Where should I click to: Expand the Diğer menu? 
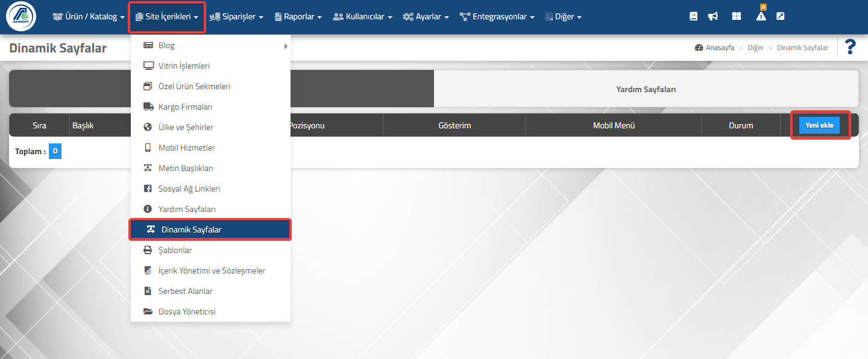tap(564, 17)
